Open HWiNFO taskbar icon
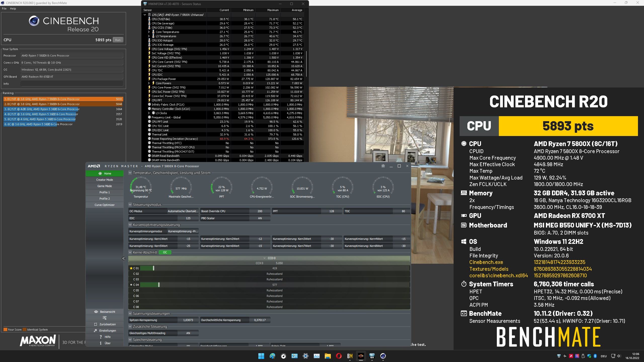The image size is (644, 362). (372, 356)
